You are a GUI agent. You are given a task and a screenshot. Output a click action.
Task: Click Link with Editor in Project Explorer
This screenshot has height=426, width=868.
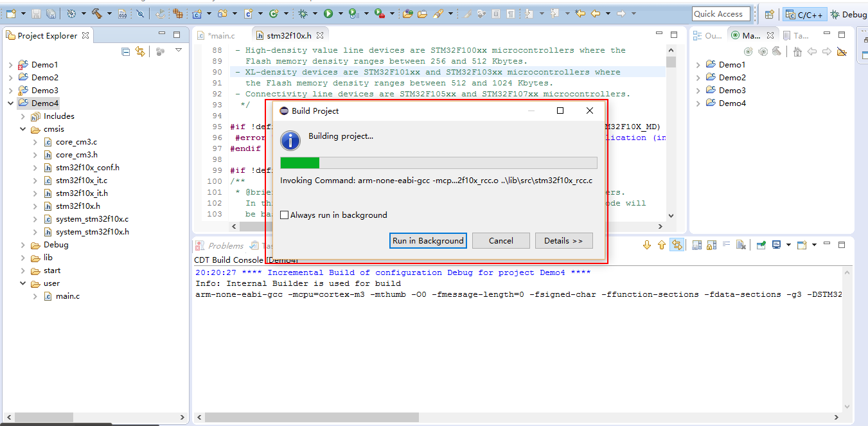coord(140,51)
